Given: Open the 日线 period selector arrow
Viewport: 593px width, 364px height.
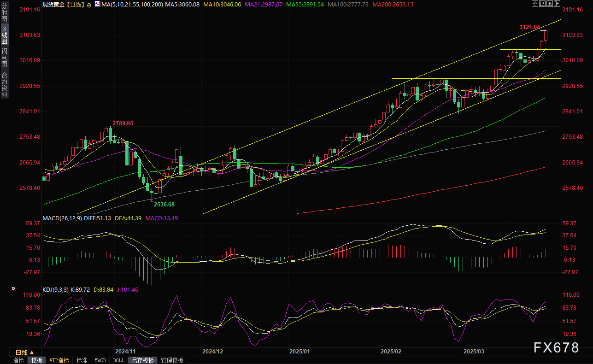Looking at the screenshot, I should tap(32, 352).
